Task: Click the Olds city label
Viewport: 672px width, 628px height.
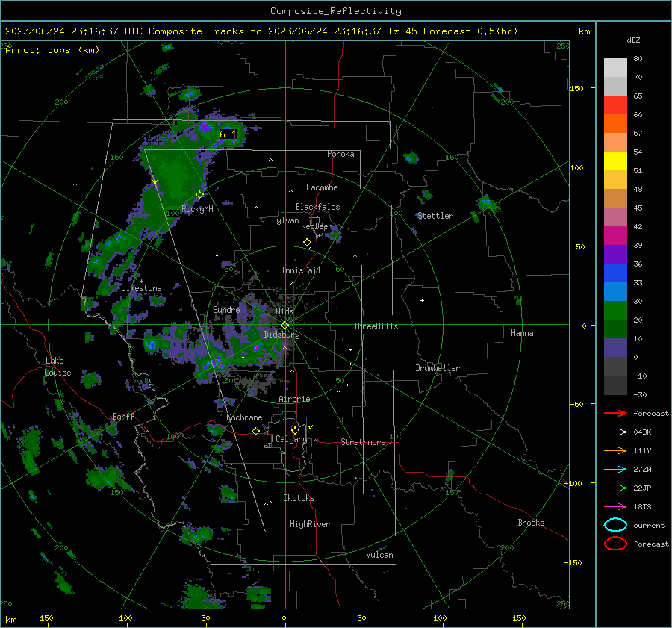Action: pos(284,311)
